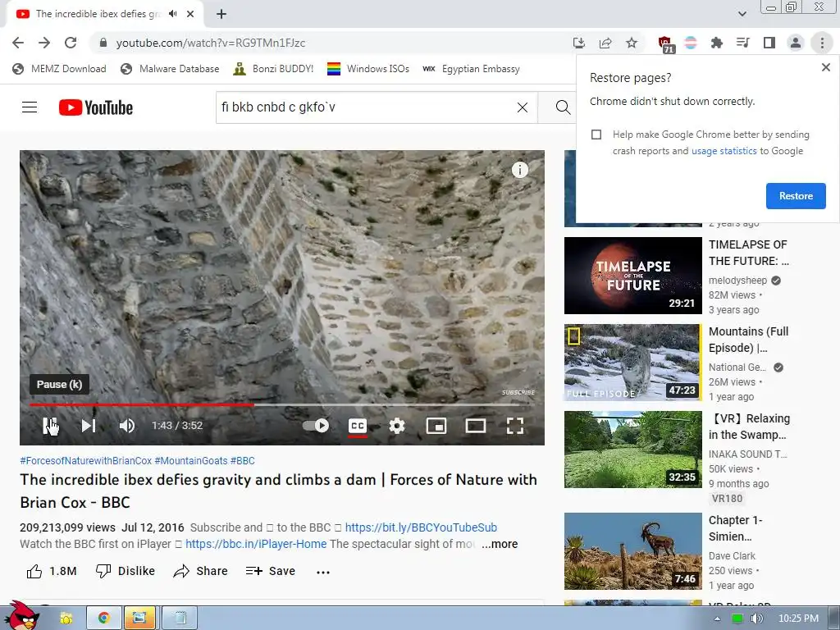This screenshot has width=840, height=630.
Task: Open the Chapter 1- Simien video thumbnail
Action: 632,551
